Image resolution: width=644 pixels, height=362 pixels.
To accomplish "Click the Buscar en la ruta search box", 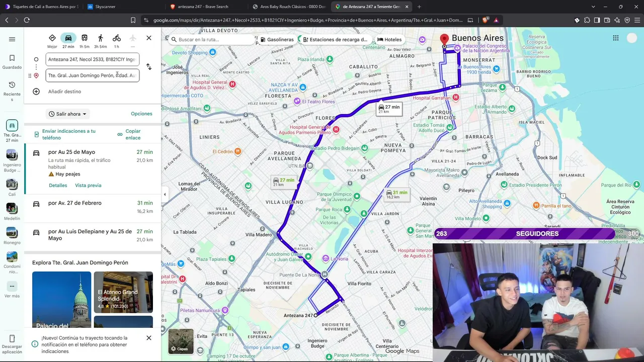I will pos(211,39).
